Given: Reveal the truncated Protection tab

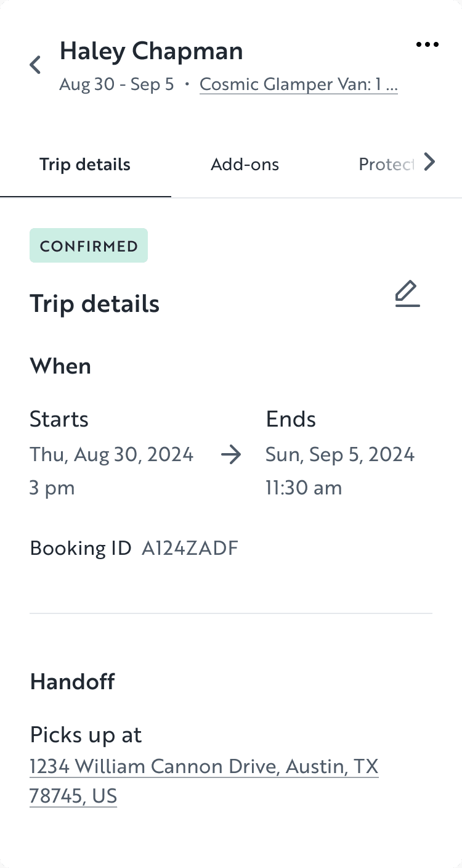Looking at the screenshot, I should tap(386, 164).
